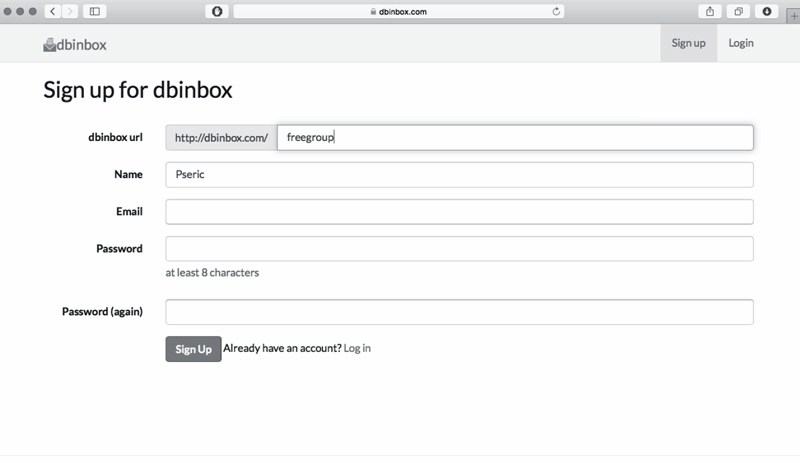800x463 pixels.
Task: Go forward with Safari's forward arrow
Action: (70, 11)
